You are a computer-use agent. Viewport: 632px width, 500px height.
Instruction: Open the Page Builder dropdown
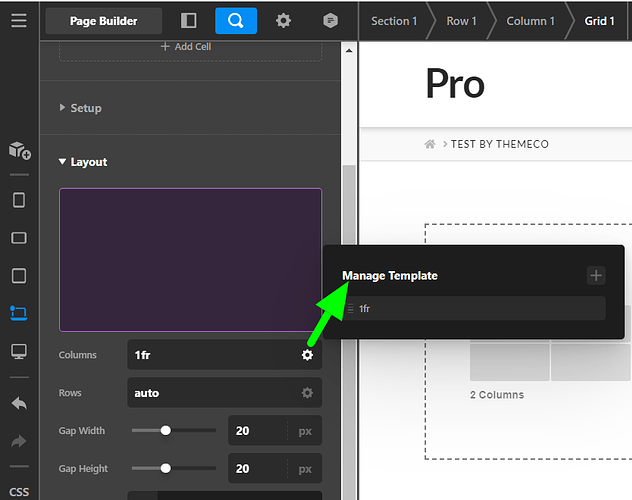[103, 21]
